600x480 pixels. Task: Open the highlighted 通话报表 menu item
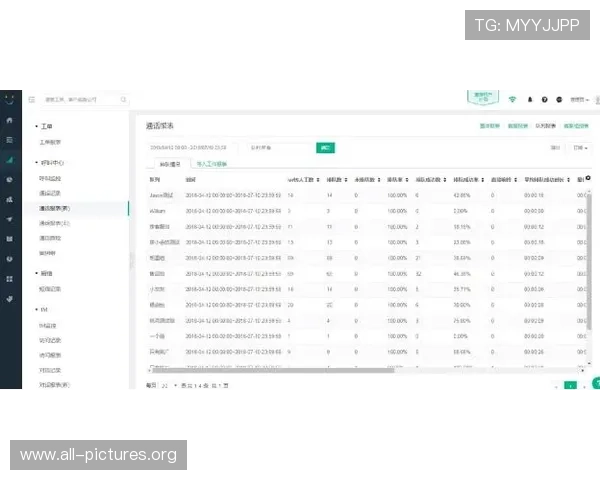76,208
